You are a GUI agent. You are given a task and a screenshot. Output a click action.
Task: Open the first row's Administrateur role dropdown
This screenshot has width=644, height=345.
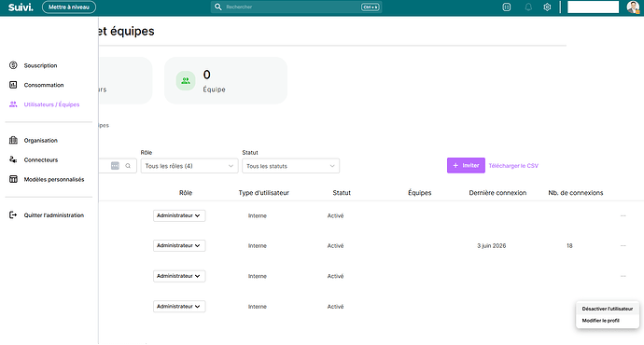[179, 215]
